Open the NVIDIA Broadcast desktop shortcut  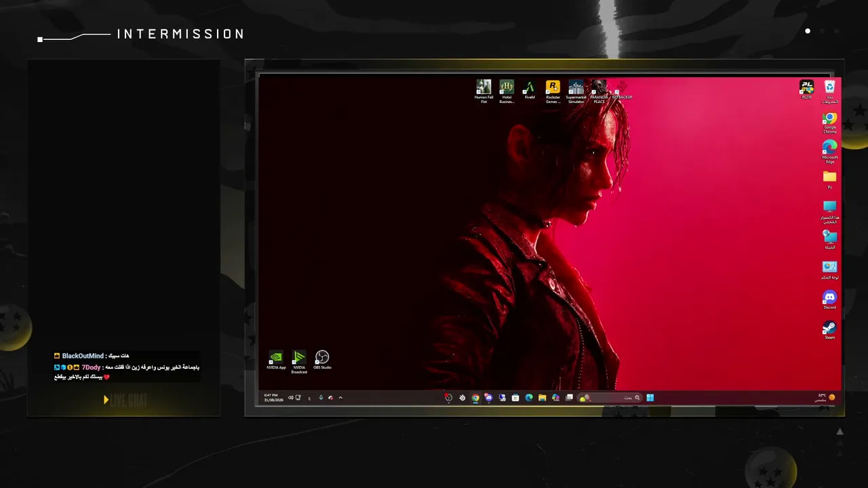(299, 362)
